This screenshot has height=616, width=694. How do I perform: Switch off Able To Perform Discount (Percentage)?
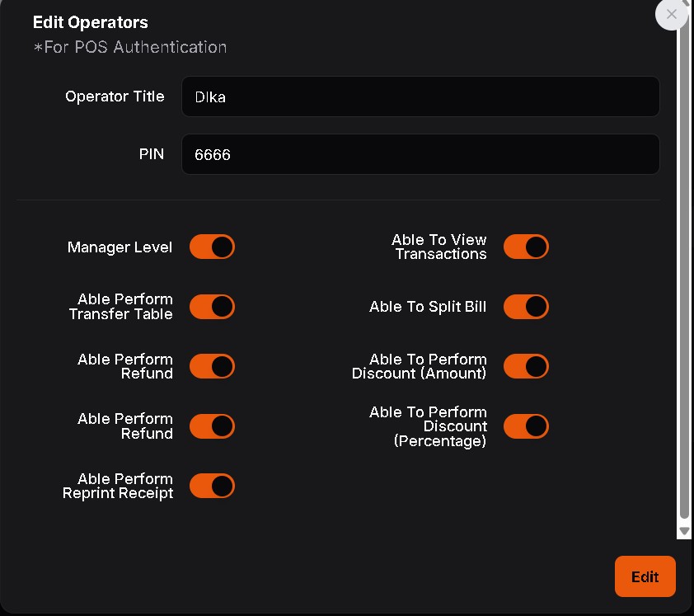pos(526,426)
